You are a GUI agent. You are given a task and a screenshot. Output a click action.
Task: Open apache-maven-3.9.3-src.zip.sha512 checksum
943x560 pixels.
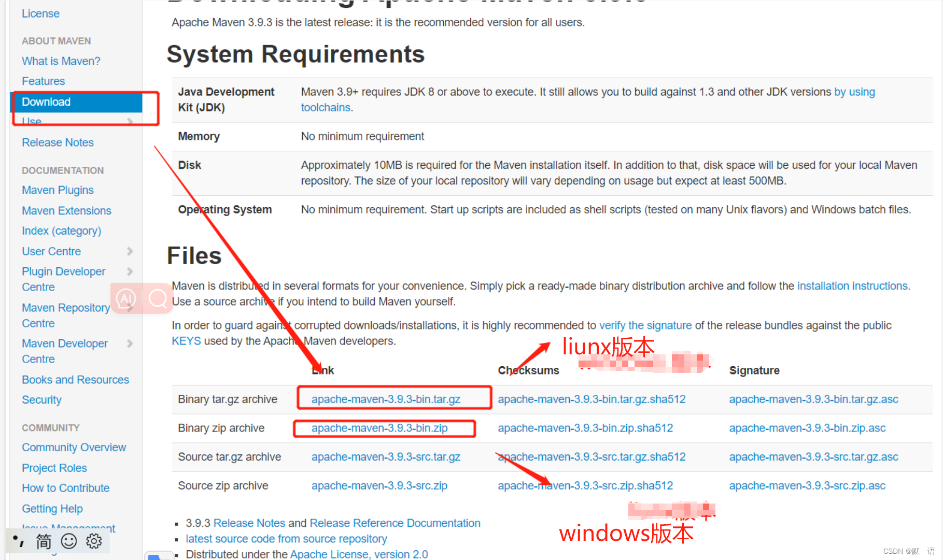(585, 485)
